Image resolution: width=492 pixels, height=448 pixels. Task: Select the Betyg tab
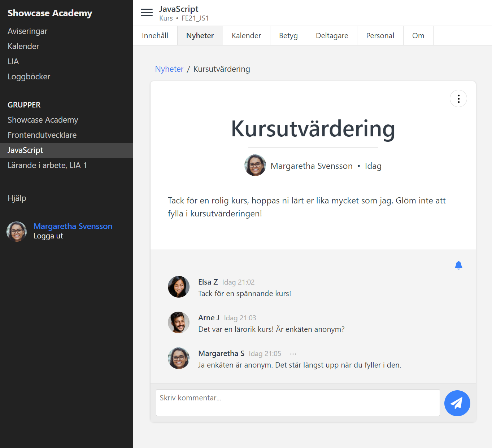tap(288, 36)
